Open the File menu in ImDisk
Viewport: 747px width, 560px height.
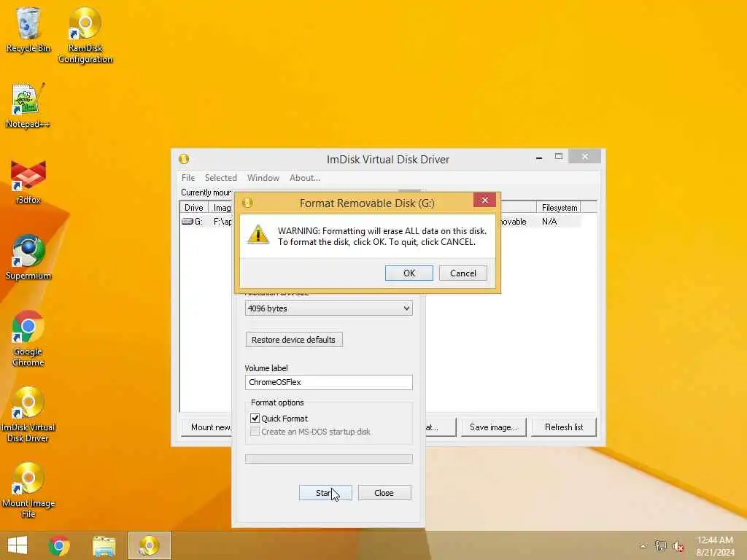click(x=188, y=178)
